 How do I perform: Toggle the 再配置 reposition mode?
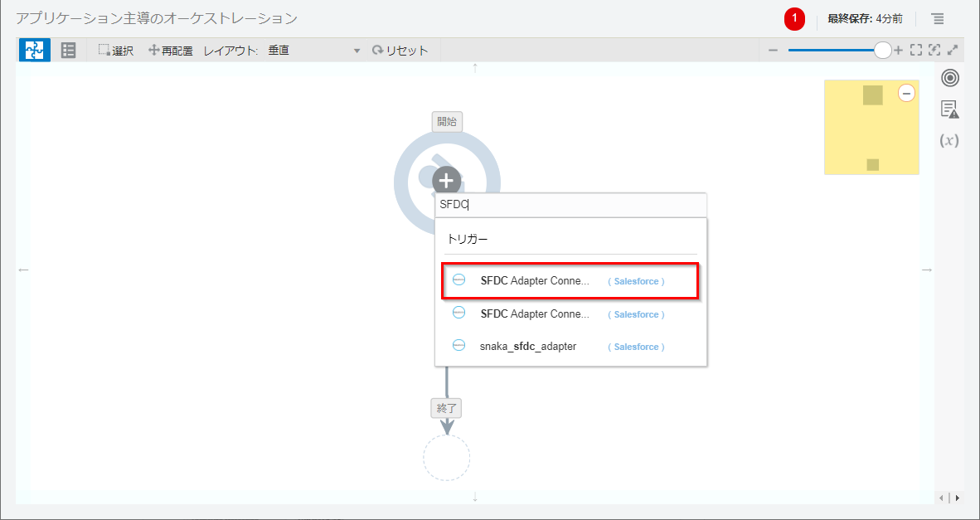[x=170, y=51]
